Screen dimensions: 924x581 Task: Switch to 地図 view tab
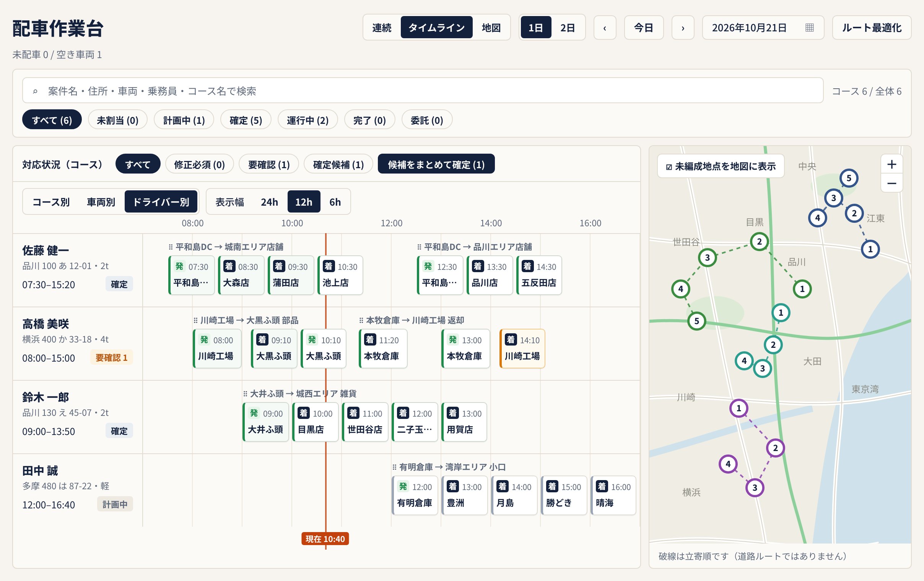[x=491, y=28]
